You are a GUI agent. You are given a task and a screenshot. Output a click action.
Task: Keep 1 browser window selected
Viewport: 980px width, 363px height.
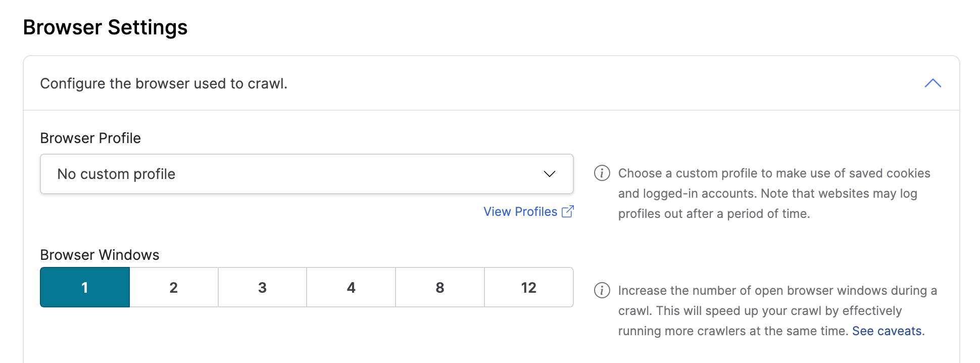click(x=84, y=287)
